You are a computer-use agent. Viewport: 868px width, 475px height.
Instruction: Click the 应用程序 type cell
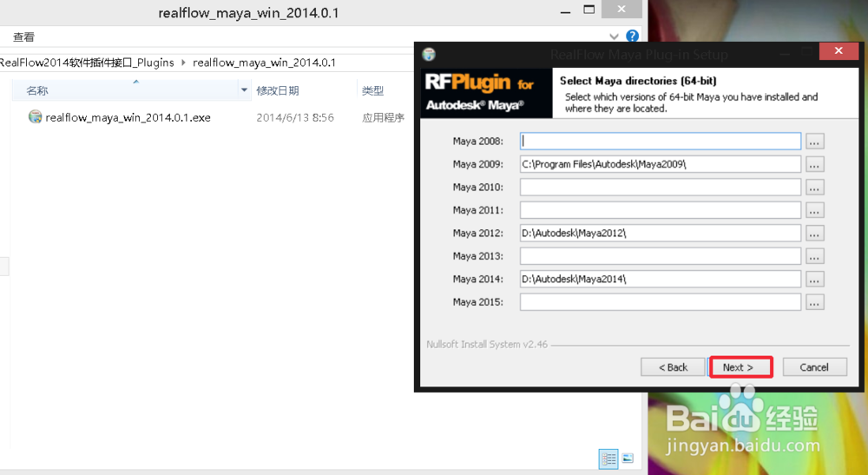pyautogui.click(x=383, y=117)
